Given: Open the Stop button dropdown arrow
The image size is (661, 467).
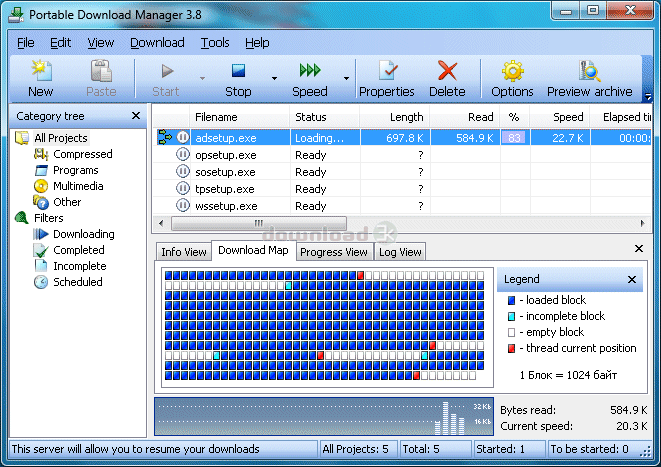Looking at the screenshot, I should point(274,78).
